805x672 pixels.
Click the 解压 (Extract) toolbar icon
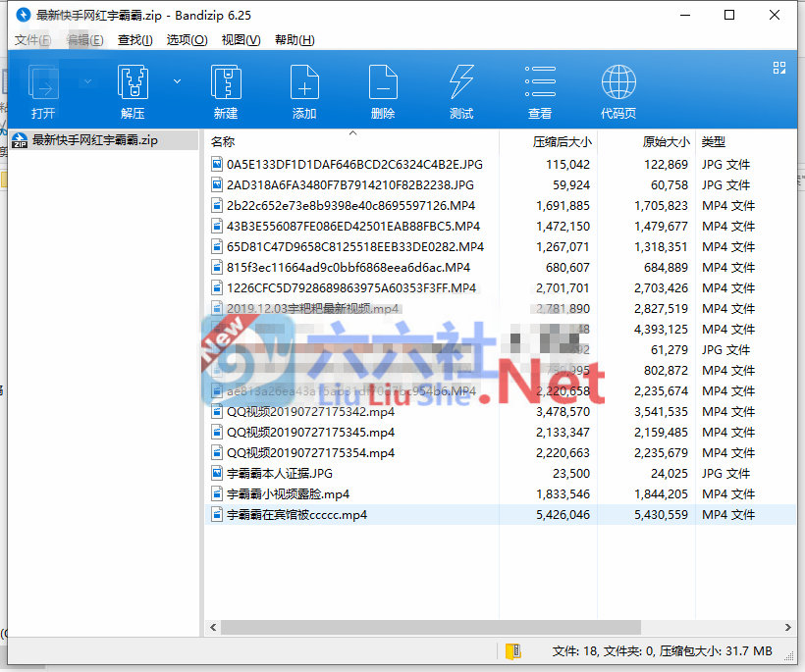tap(133, 88)
